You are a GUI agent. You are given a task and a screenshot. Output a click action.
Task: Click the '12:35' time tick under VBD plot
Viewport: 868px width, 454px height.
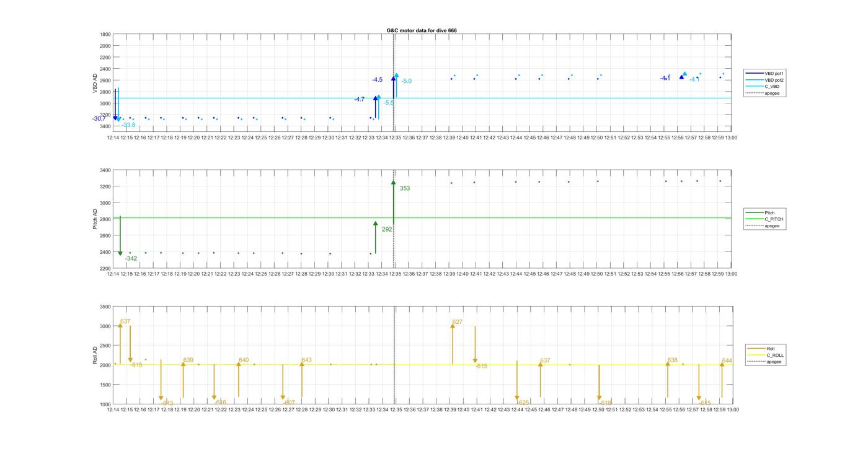pyautogui.click(x=395, y=138)
